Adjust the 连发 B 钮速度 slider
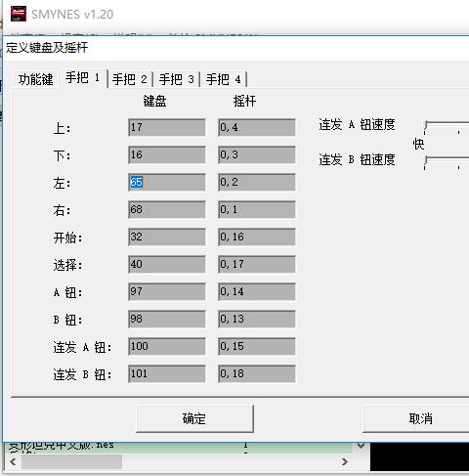 [447, 162]
